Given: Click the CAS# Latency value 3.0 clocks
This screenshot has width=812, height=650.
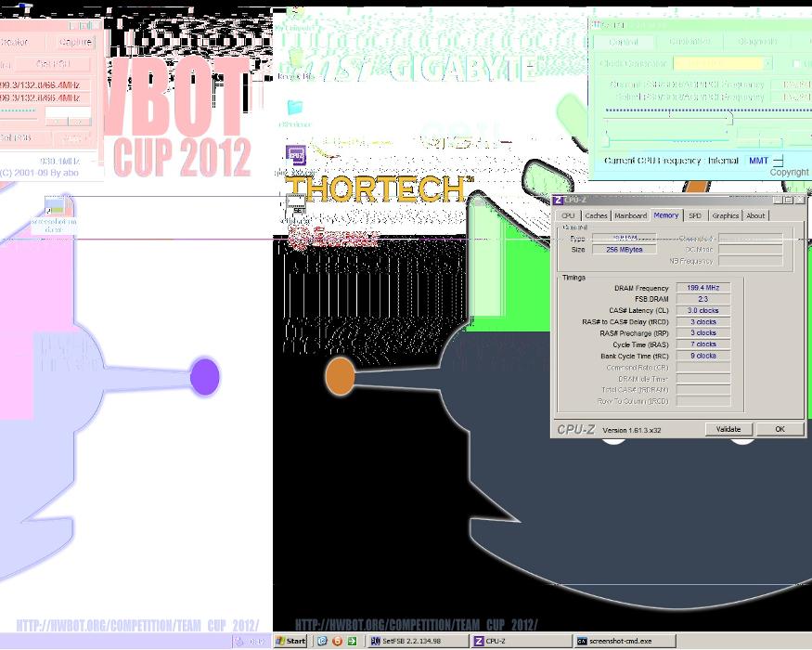Looking at the screenshot, I should pyautogui.click(x=703, y=310).
